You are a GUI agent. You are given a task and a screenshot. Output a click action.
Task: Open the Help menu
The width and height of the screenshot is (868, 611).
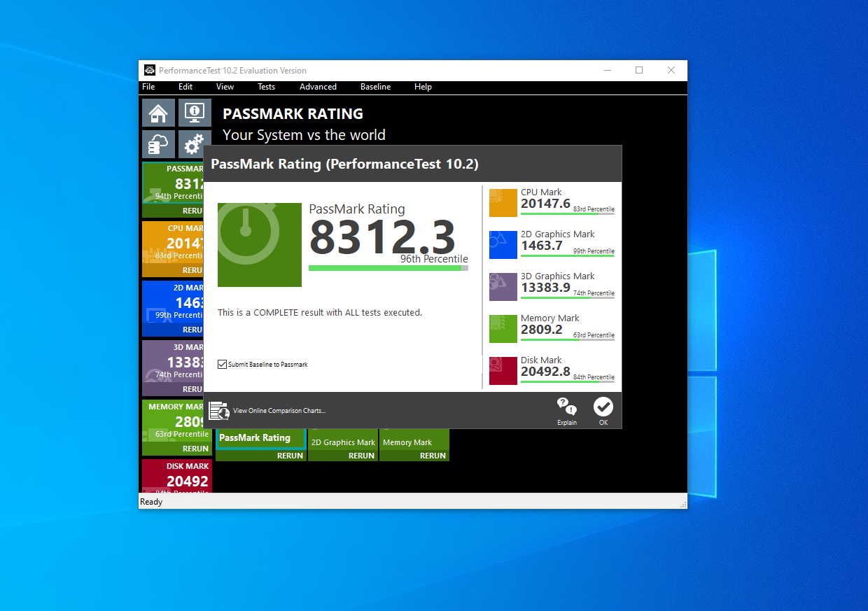[423, 87]
